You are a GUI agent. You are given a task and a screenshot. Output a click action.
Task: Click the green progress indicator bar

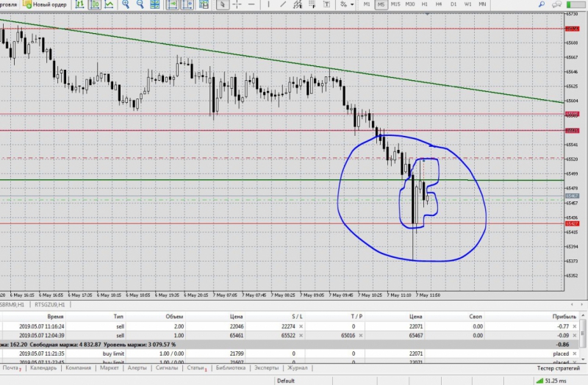tap(576, 4)
